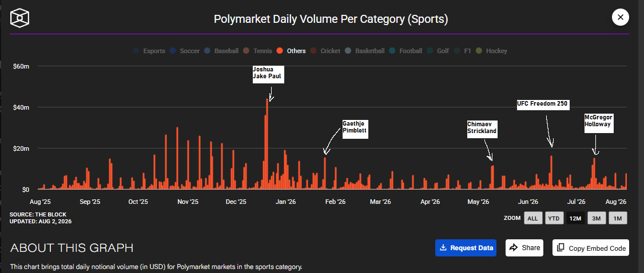This screenshot has height=273, width=644.
Task: Click the share arrow icon
Action: (x=514, y=248)
